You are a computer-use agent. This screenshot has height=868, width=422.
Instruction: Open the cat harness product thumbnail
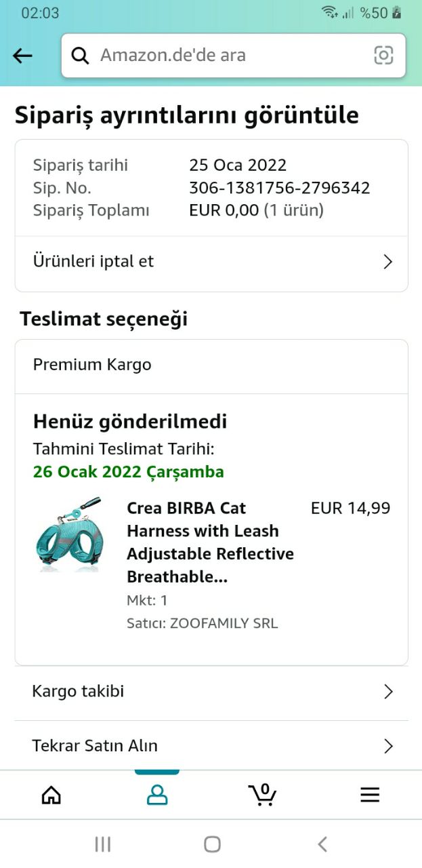click(x=69, y=534)
